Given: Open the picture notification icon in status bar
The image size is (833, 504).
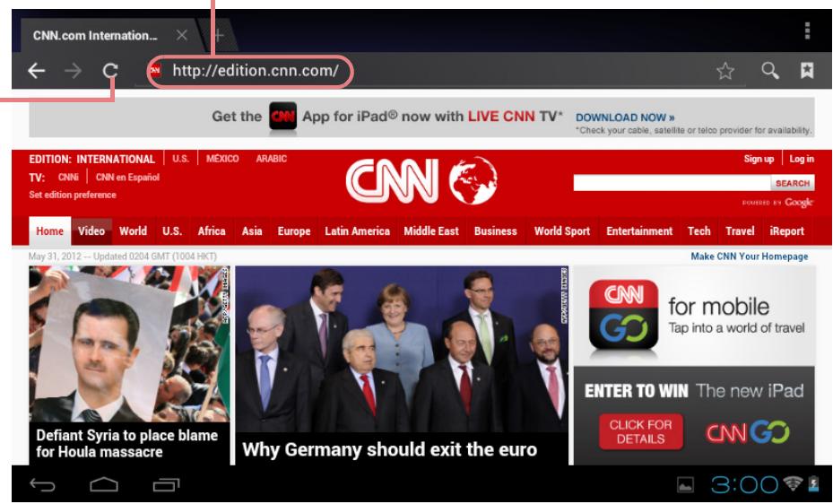Looking at the screenshot, I should tap(685, 485).
